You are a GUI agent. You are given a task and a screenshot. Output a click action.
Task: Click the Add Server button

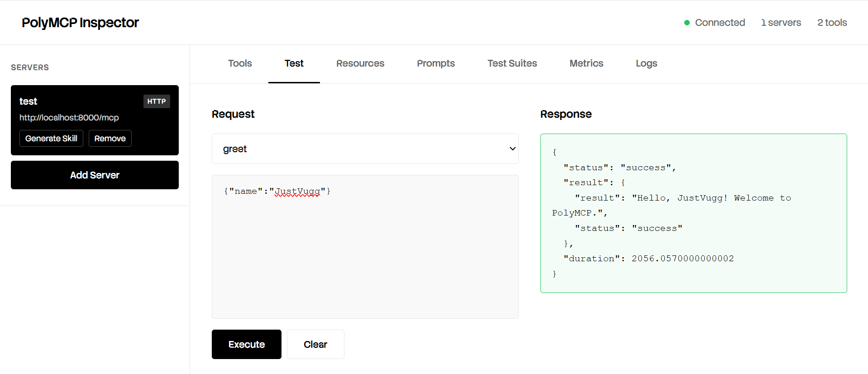click(x=95, y=175)
